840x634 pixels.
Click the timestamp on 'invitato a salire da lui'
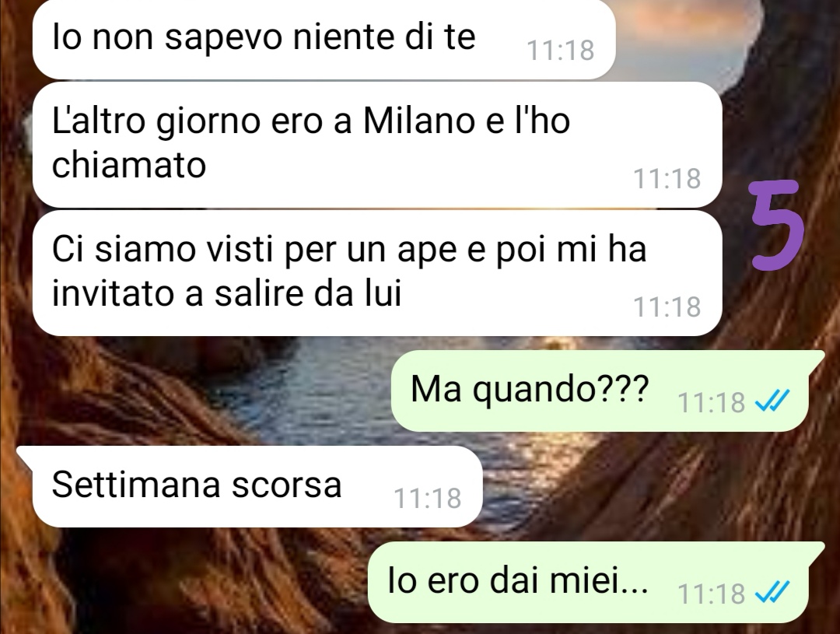click(x=667, y=307)
